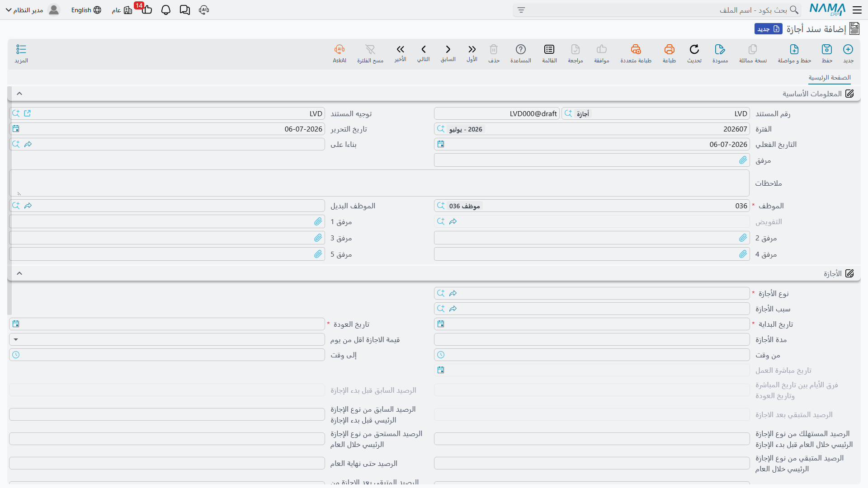Open calendar picker for تاريخ التحرير
Image resolution: width=868 pixels, height=488 pixels.
click(x=16, y=129)
